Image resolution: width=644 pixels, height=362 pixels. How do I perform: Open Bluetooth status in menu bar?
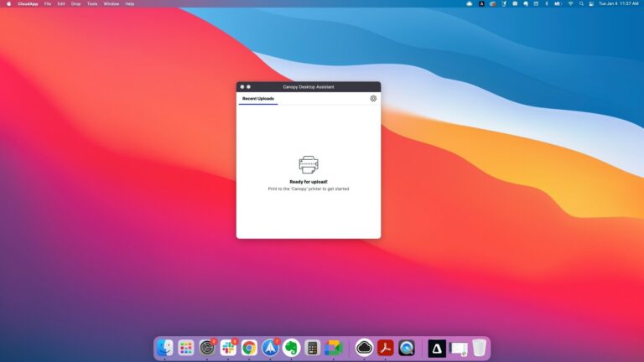click(x=546, y=3)
